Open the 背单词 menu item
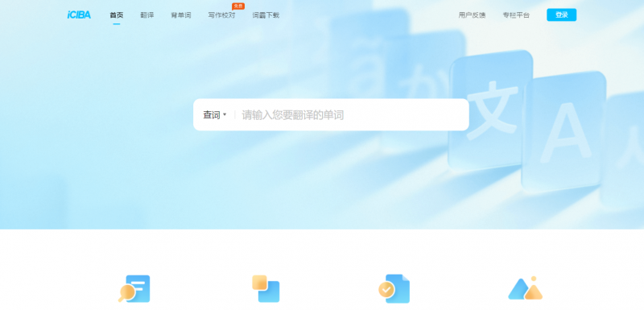644x310 pixels. point(180,15)
